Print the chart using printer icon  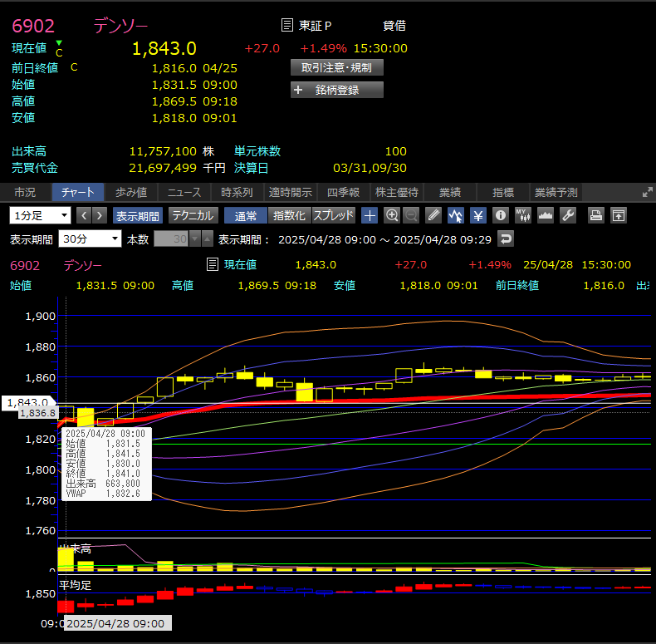[x=595, y=215]
